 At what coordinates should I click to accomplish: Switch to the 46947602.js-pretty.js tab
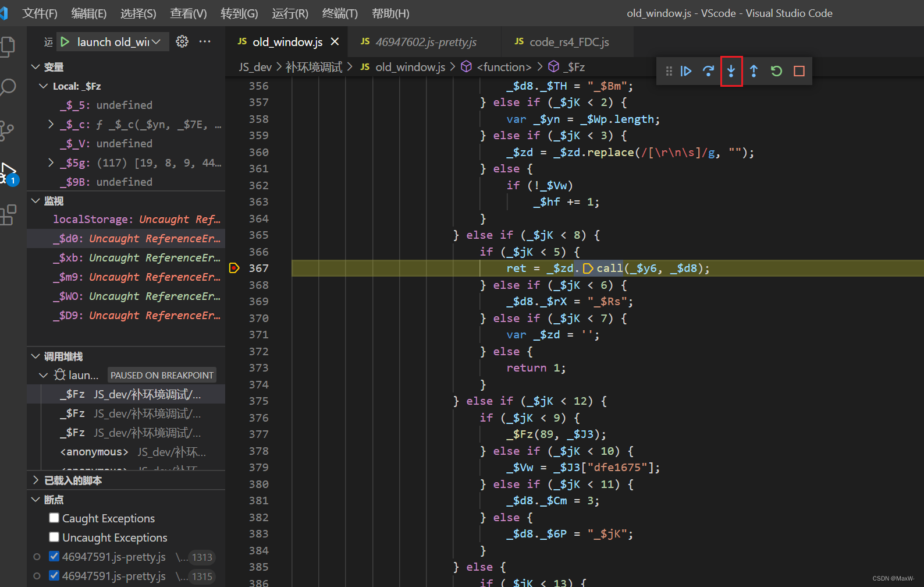click(425, 42)
